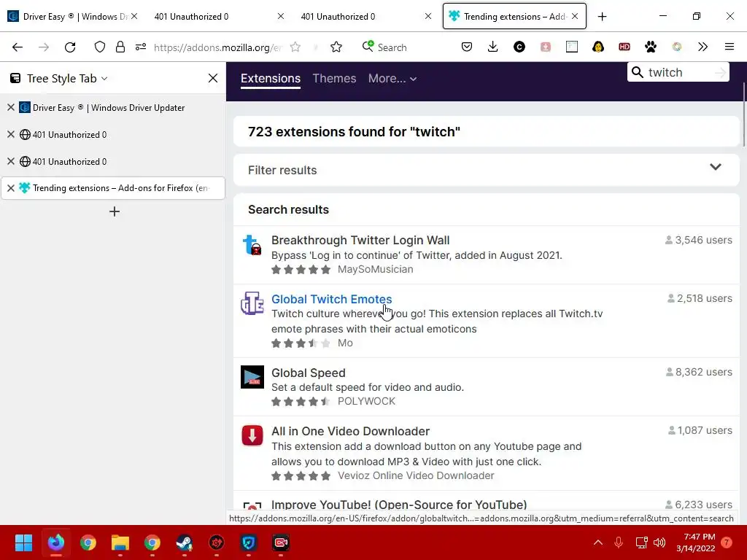This screenshot has width=747, height=560.
Task: Close Driver Easy tab in sidebar
Action: pos(11,108)
